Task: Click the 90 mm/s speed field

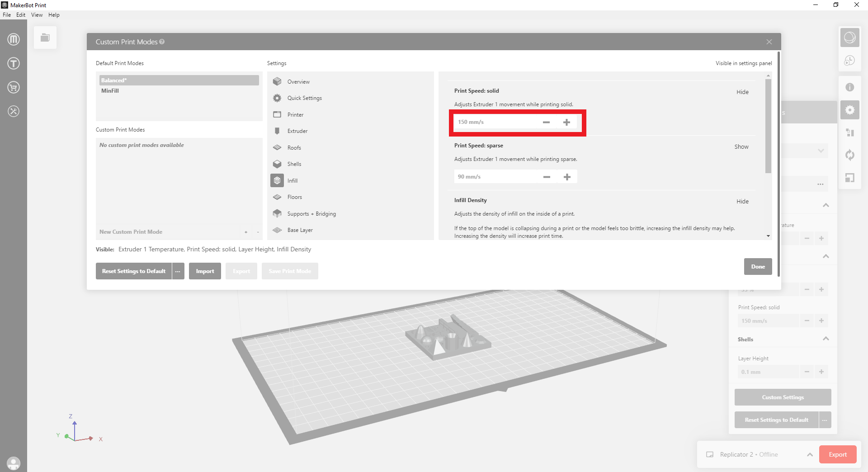Action: point(496,177)
